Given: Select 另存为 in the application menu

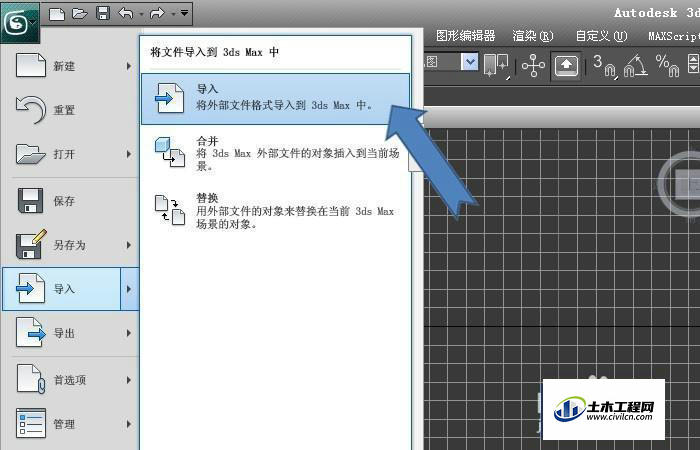Looking at the screenshot, I should 70,245.
